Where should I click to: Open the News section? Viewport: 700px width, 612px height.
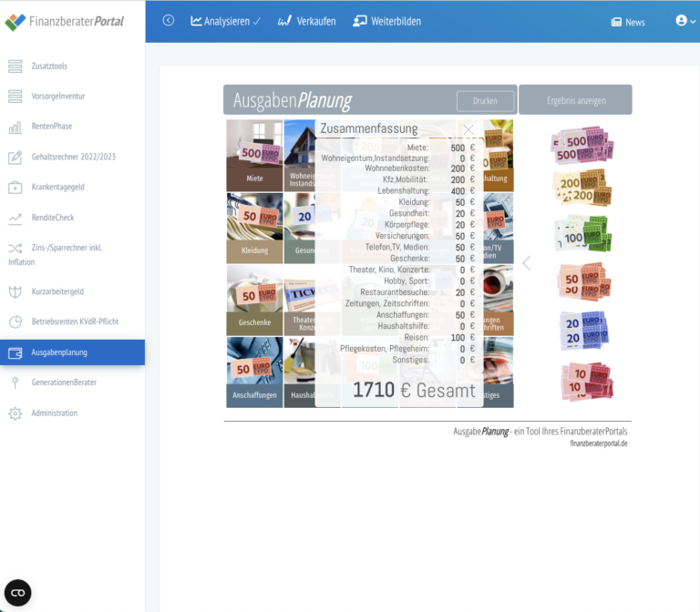[x=628, y=22]
